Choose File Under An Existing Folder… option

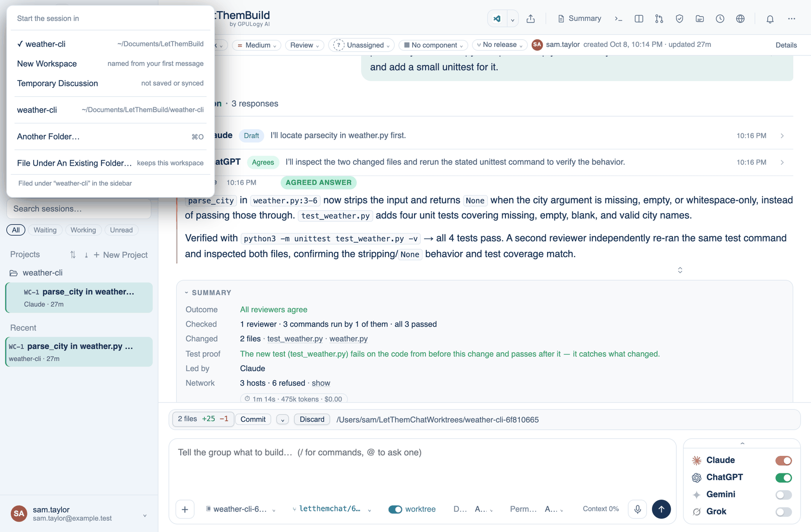110,163
